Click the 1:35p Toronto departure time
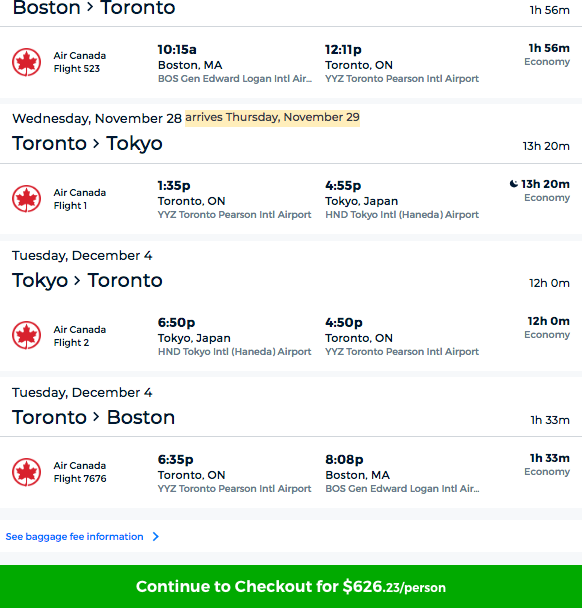Image resolution: width=582 pixels, height=608 pixels. 174,186
